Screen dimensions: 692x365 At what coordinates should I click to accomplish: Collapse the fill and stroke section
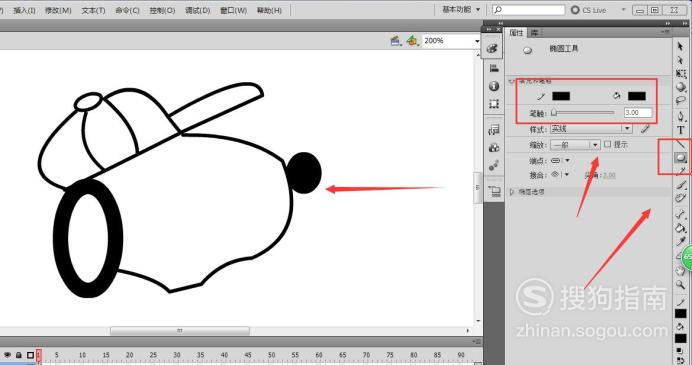click(512, 82)
